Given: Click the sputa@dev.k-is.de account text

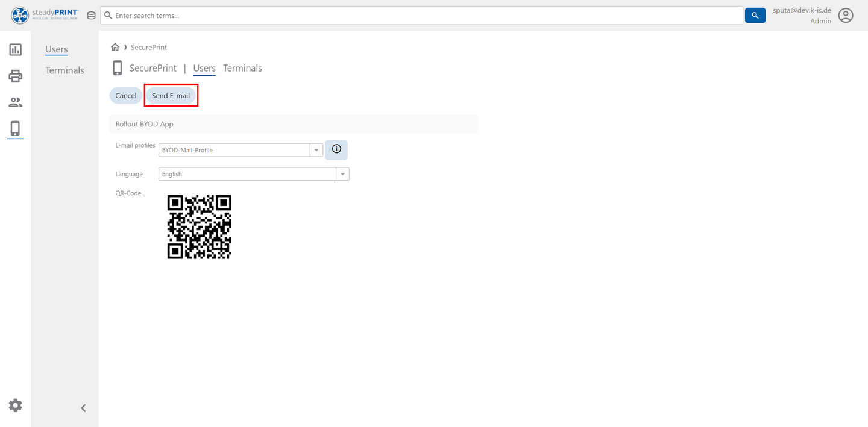Looking at the screenshot, I should pos(802,10).
